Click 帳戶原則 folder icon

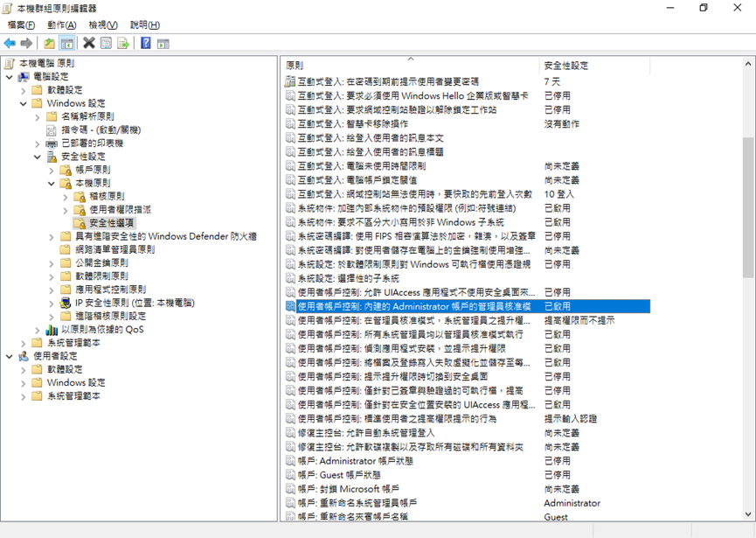point(66,170)
